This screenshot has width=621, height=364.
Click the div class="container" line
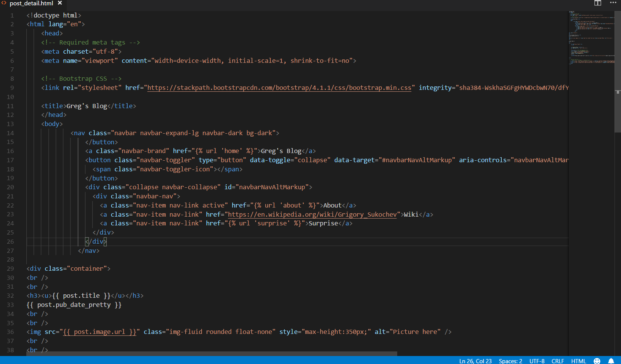tap(69, 269)
